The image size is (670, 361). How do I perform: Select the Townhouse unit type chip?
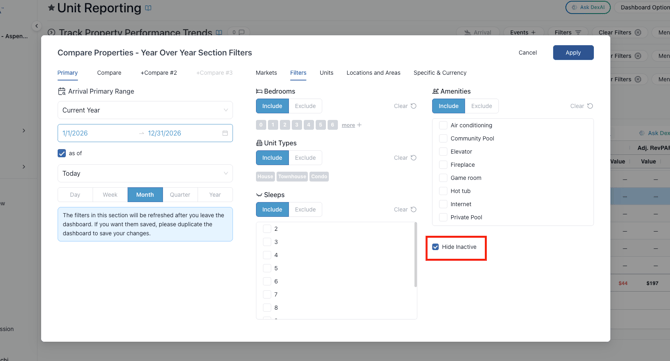292,176
